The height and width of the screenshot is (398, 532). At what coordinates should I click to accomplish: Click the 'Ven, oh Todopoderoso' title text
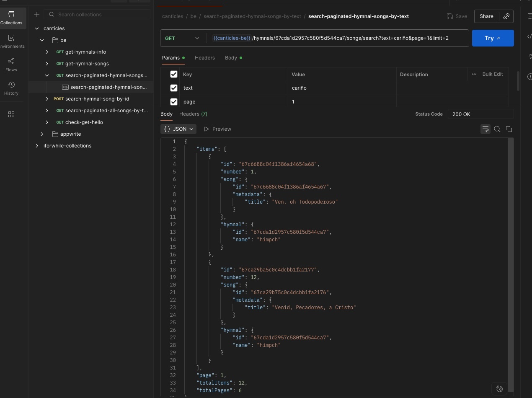pyautogui.click(x=305, y=202)
